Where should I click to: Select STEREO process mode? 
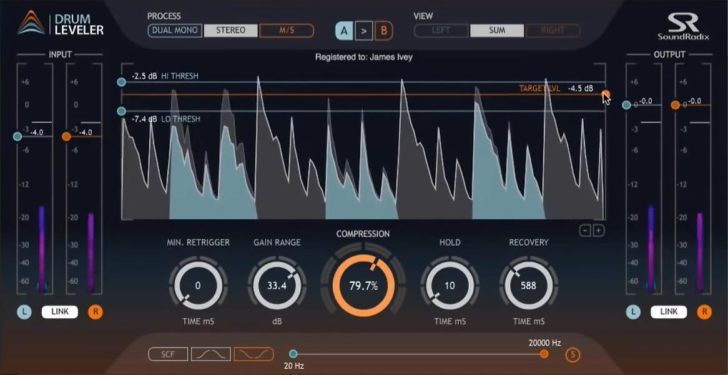(231, 31)
